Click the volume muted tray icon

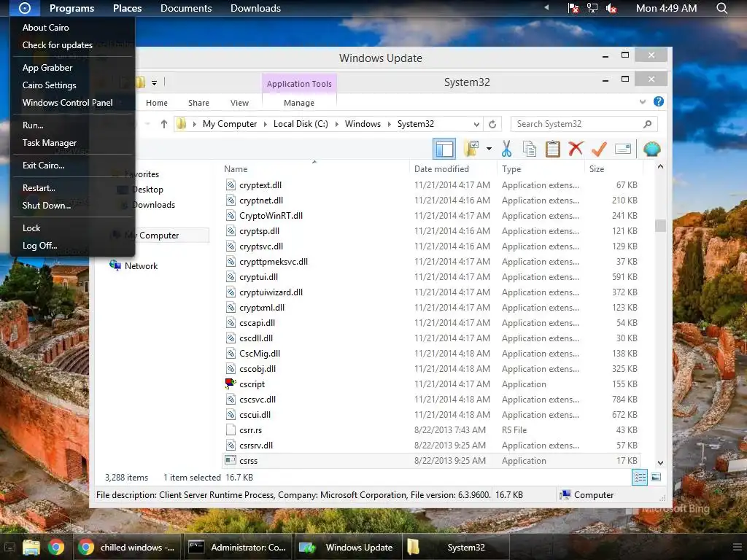(611, 8)
